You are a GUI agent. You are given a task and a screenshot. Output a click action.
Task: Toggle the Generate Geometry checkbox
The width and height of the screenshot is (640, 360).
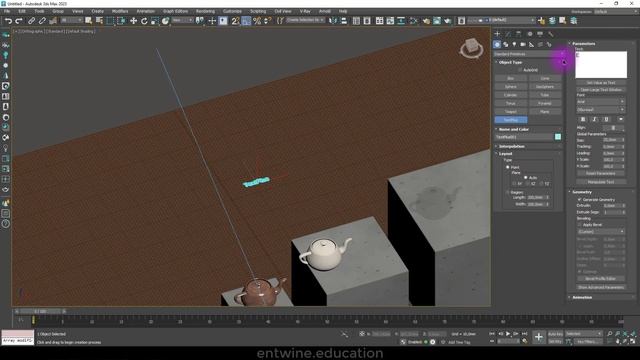(x=580, y=200)
